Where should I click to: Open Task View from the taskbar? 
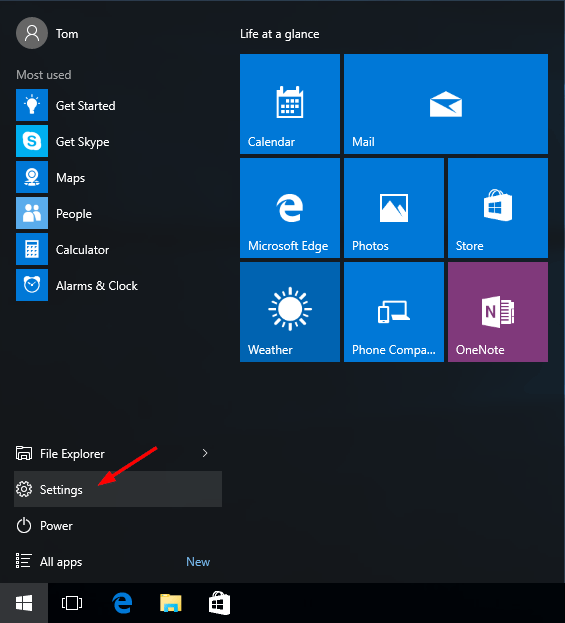pos(72,603)
